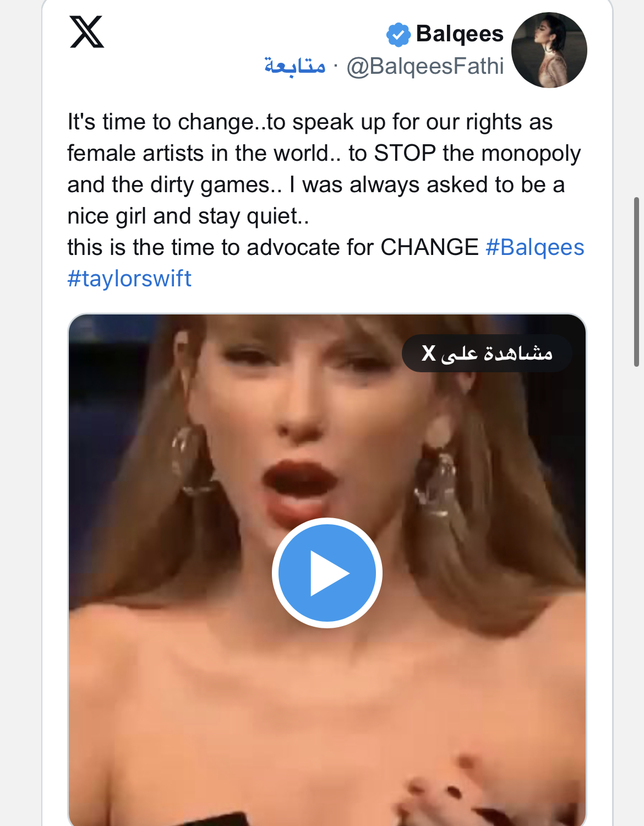Image resolution: width=644 pixels, height=826 pixels.
Task: Click the word CHANGE in the tweet
Action: (429, 247)
